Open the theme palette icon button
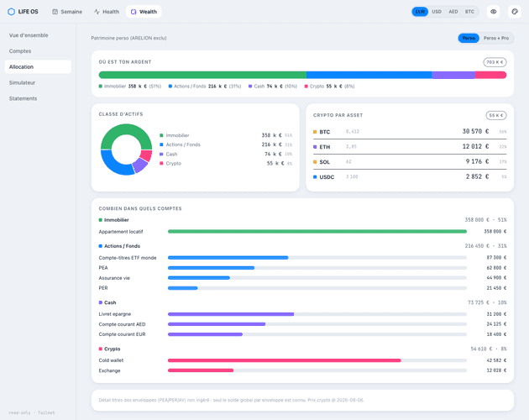The width and height of the screenshot is (529, 420). pyautogui.click(x=515, y=12)
